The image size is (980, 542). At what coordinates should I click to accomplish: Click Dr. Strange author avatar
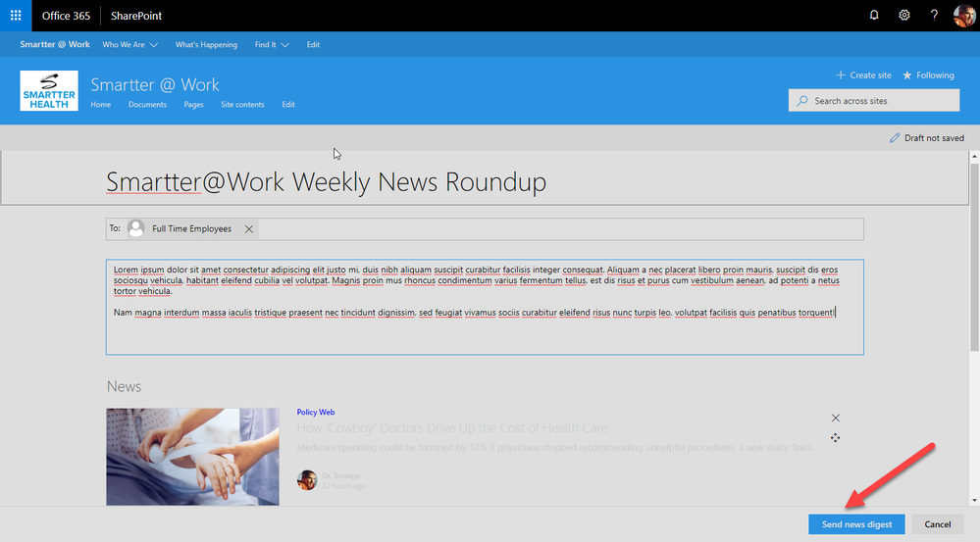(307, 480)
